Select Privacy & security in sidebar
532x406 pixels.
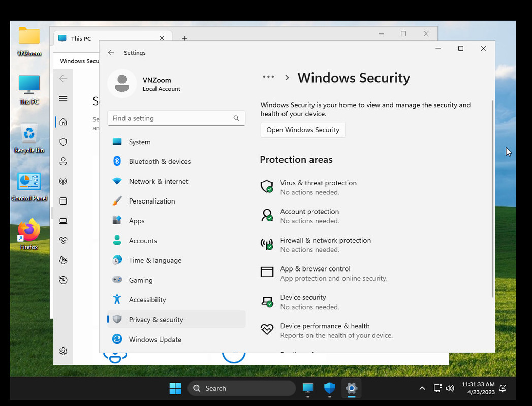pos(176,319)
